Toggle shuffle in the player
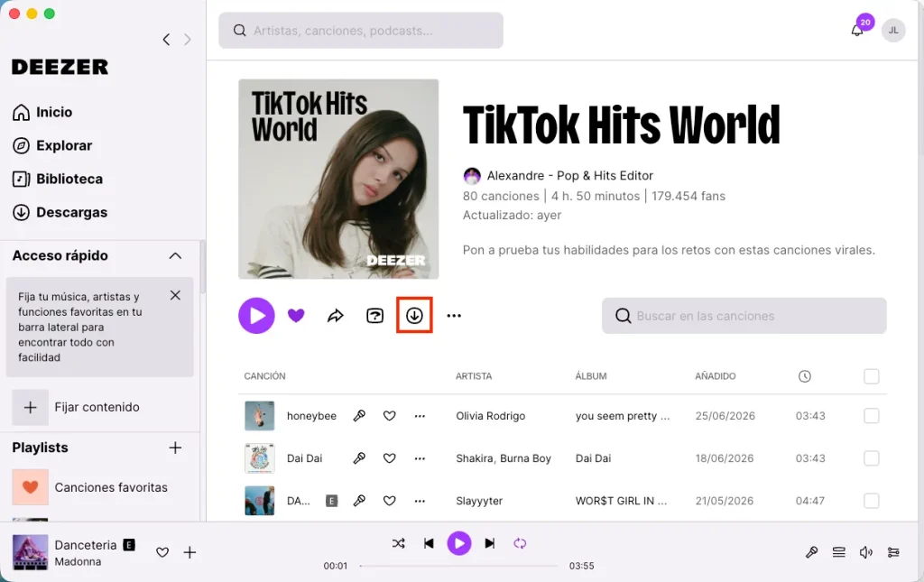This screenshot has height=582, width=924. click(x=398, y=543)
